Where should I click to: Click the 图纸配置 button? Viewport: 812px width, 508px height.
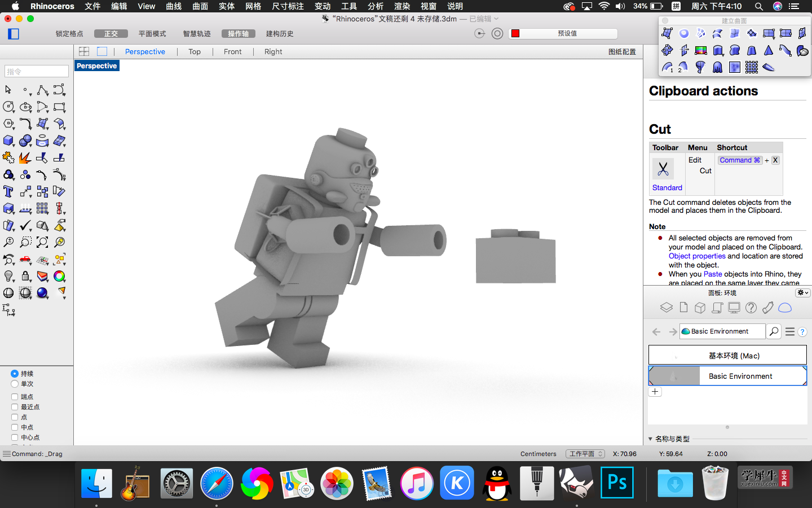tap(622, 51)
